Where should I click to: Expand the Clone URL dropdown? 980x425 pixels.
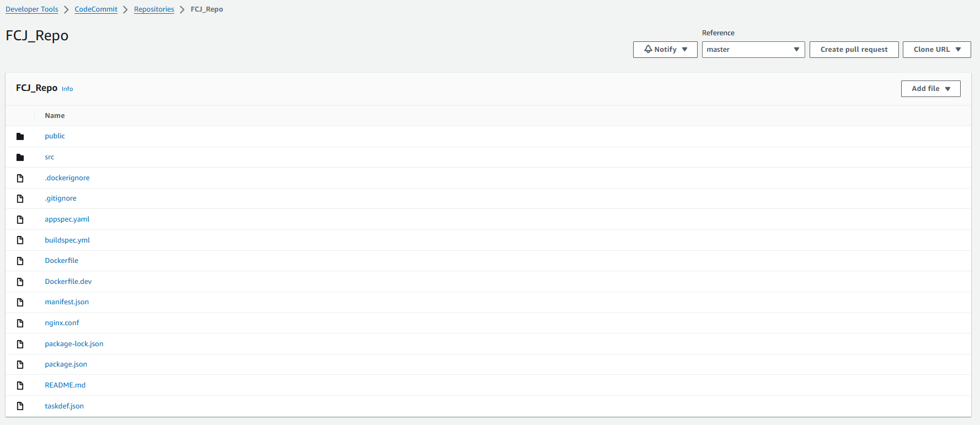(x=937, y=50)
